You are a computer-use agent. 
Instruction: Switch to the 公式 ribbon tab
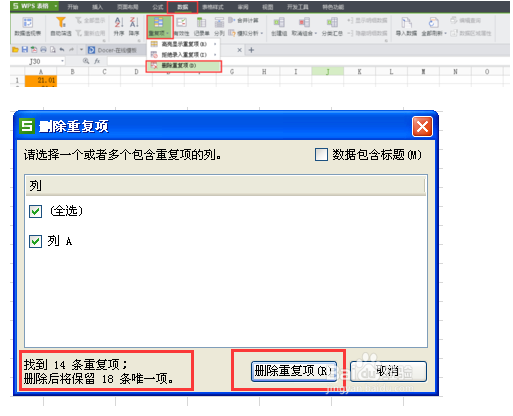pos(158,7)
